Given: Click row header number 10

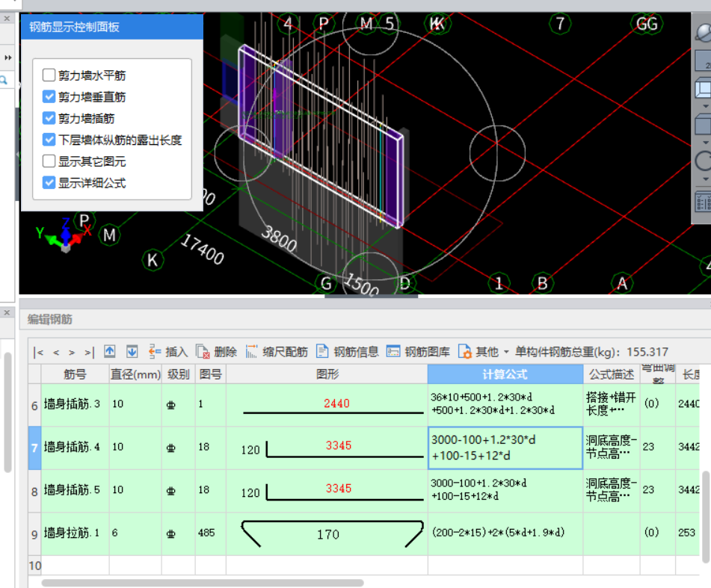Looking at the screenshot, I should [x=34, y=566].
